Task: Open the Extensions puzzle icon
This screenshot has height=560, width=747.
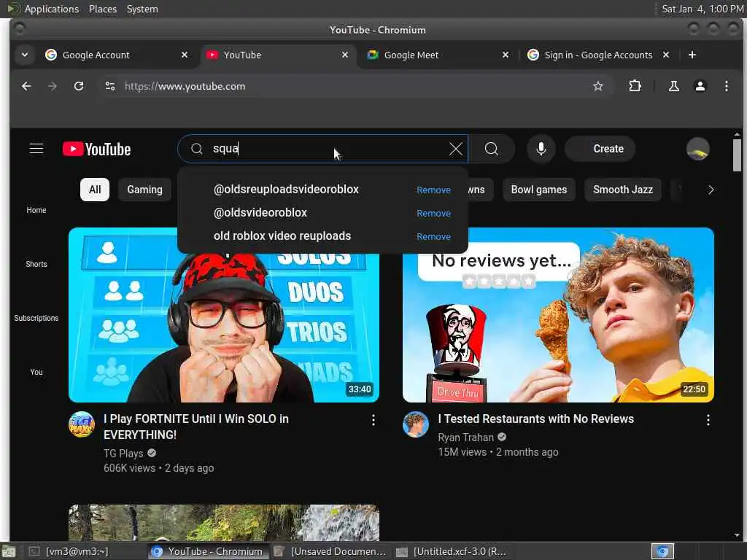Action: click(635, 86)
